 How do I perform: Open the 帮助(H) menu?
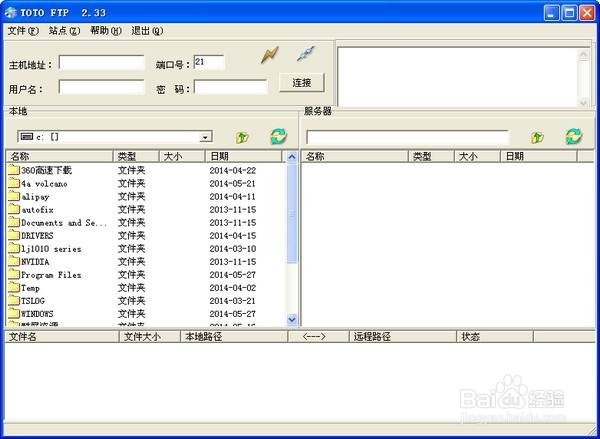coord(106,31)
